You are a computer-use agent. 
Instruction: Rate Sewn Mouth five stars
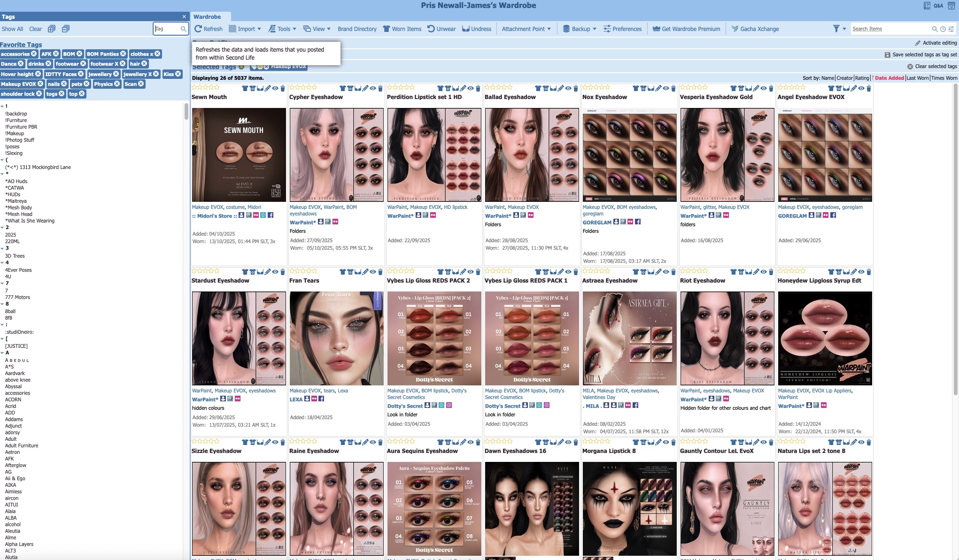[217, 87]
